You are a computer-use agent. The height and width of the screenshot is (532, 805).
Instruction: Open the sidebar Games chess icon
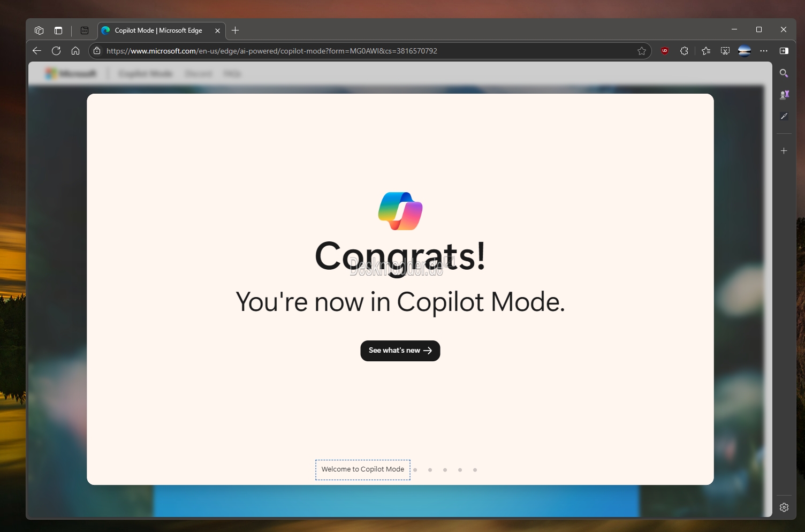[x=784, y=95]
